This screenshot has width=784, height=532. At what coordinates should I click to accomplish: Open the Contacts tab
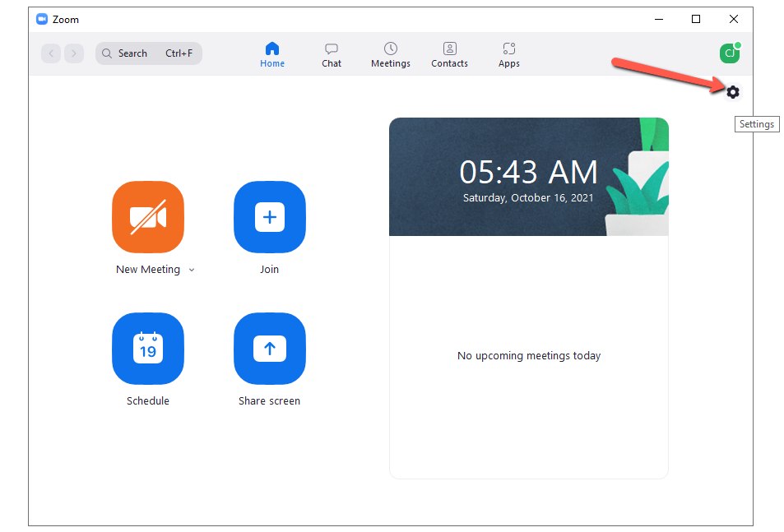449,54
